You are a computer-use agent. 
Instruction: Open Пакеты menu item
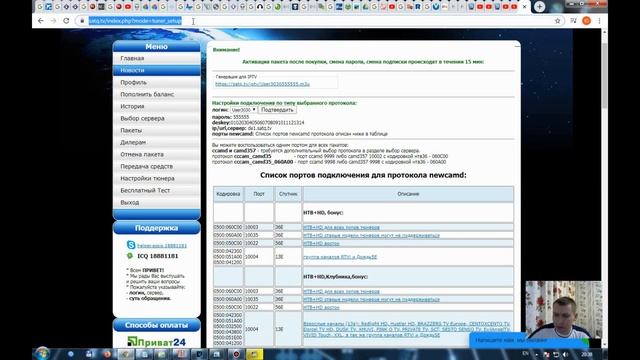point(157,130)
